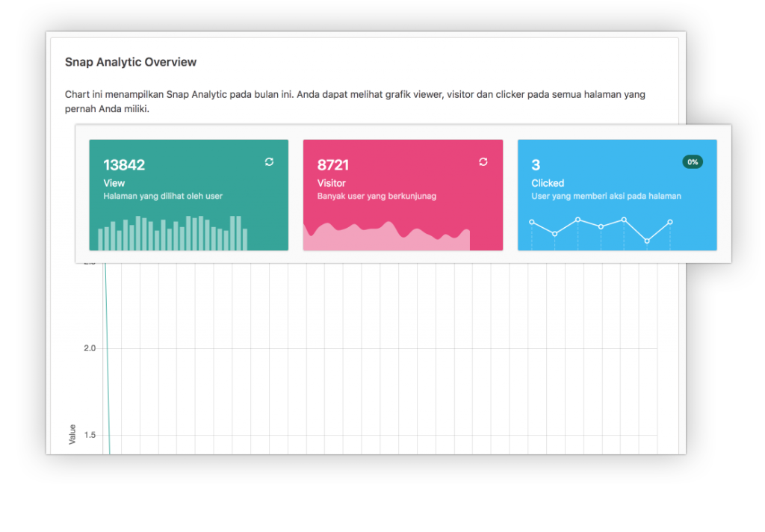The image size is (765, 532).
Task: Click the 1.5 y-axis label
Action: [90, 435]
